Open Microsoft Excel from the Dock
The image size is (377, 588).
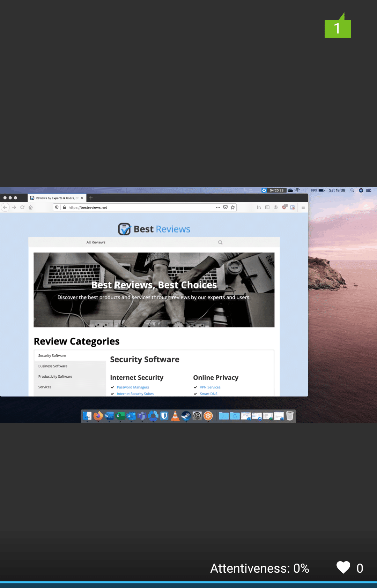pyautogui.click(x=120, y=416)
